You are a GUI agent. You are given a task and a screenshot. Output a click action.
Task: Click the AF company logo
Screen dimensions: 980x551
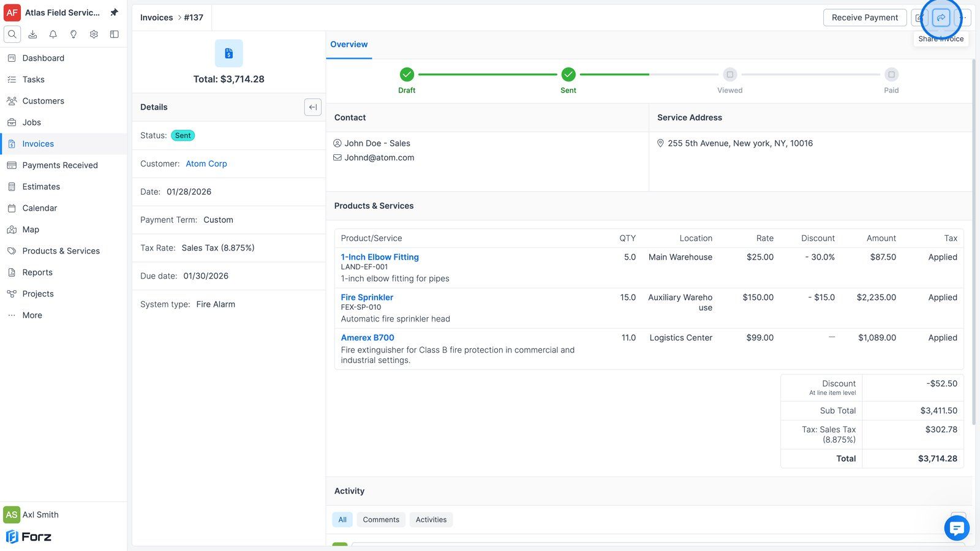click(x=12, y=12)
